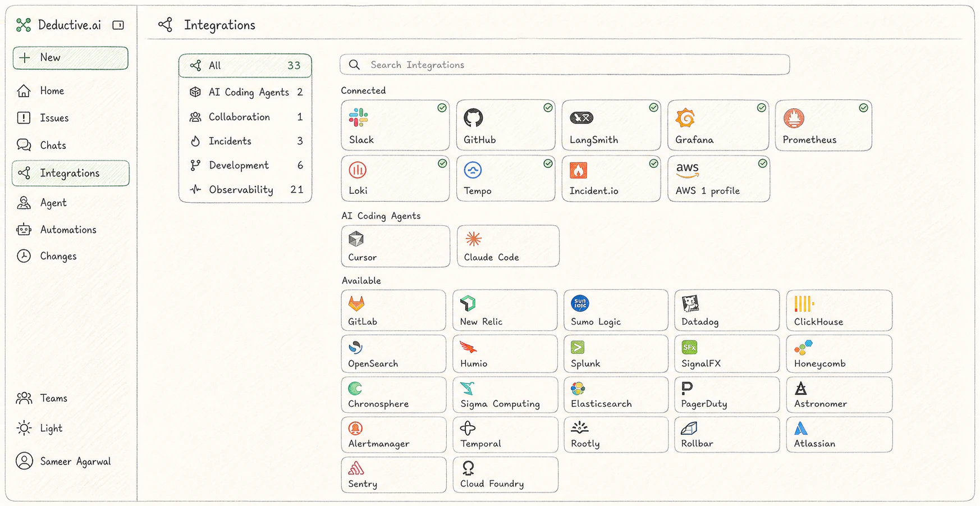Open the Sigma Computing integration card
Screen dimensions: 980x506
point(505,394)
